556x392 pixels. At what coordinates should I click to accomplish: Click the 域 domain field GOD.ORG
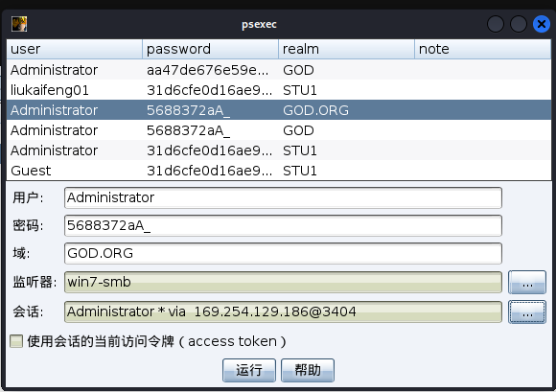[283, 253]
